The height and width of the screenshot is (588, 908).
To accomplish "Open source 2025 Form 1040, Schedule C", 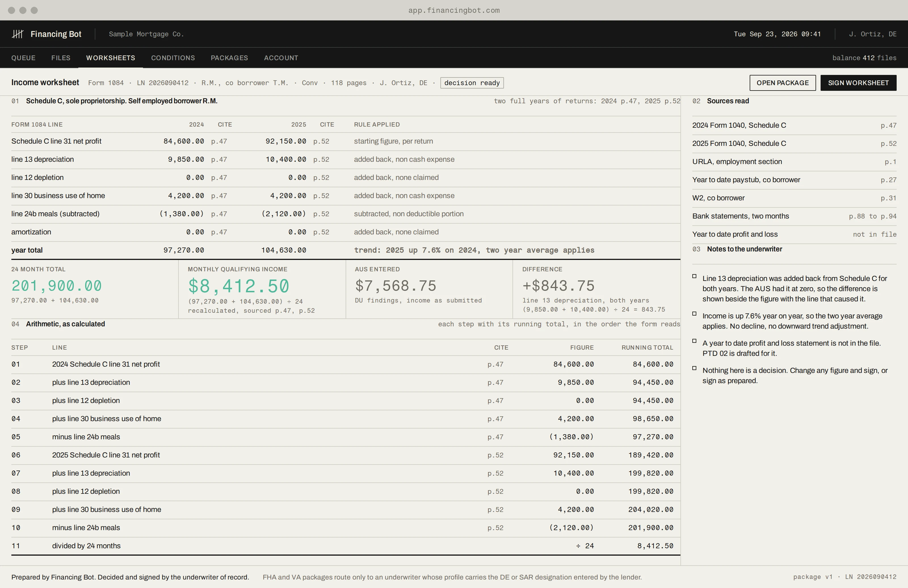I will (x=794, y=144).
